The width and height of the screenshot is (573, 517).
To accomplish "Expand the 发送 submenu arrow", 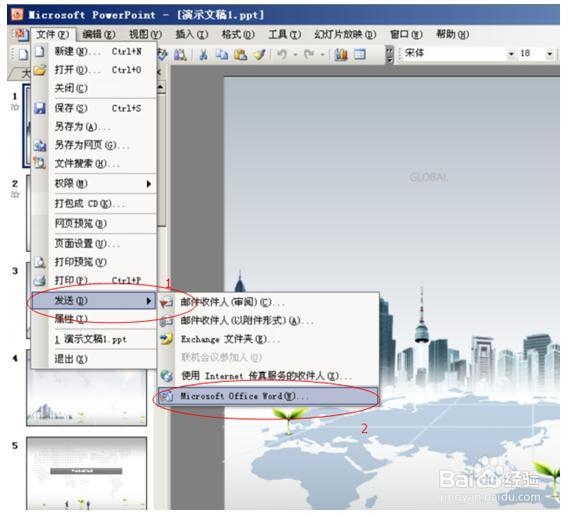I will click(x=149, y=301).
